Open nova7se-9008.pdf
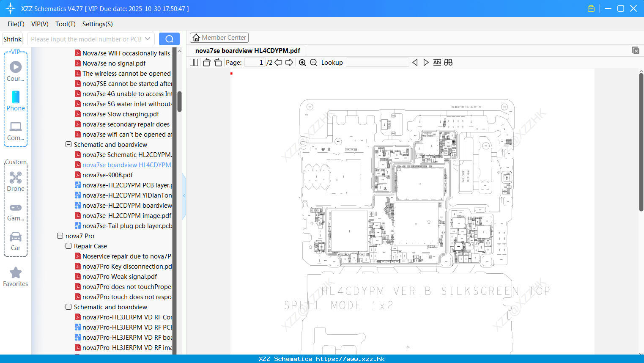Viewport: 644px width, 363px height. (107, 175)
